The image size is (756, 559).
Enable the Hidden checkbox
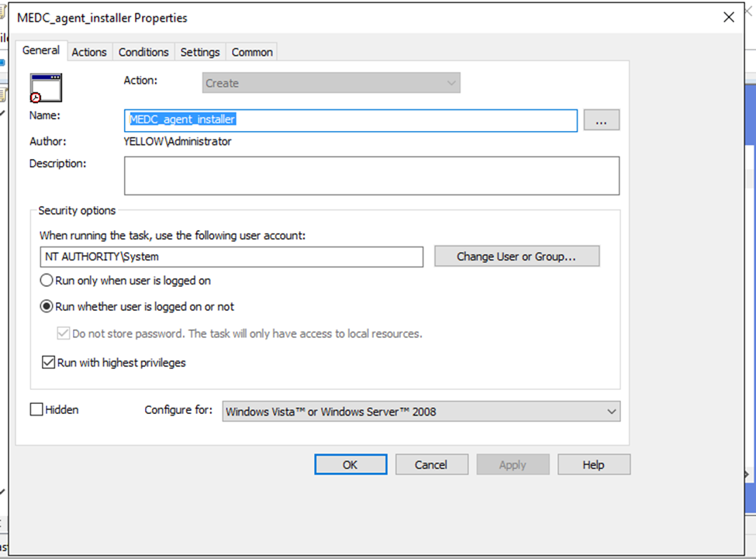coord(36,409)
